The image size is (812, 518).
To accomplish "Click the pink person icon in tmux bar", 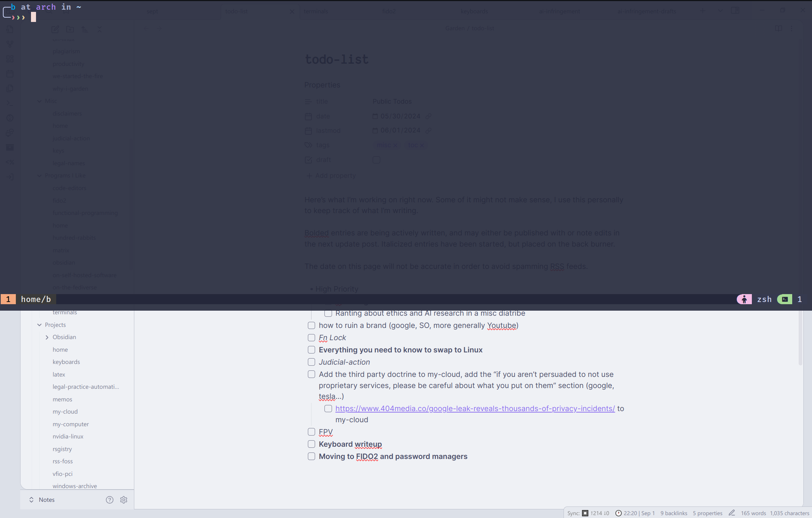I will click(744, 299).
